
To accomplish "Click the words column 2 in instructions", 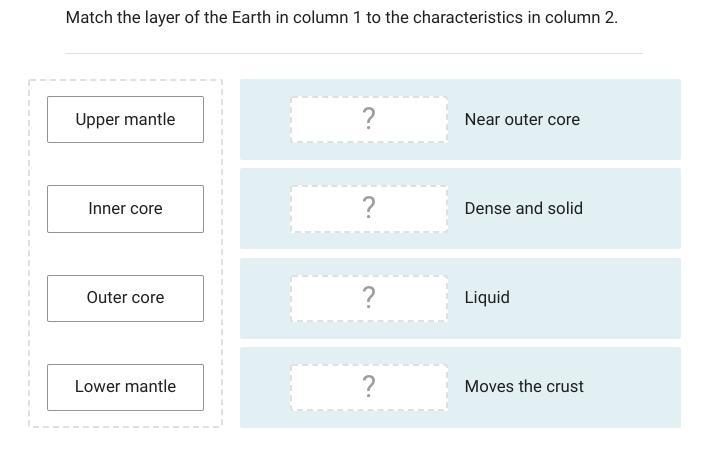I will pos(580,17).
